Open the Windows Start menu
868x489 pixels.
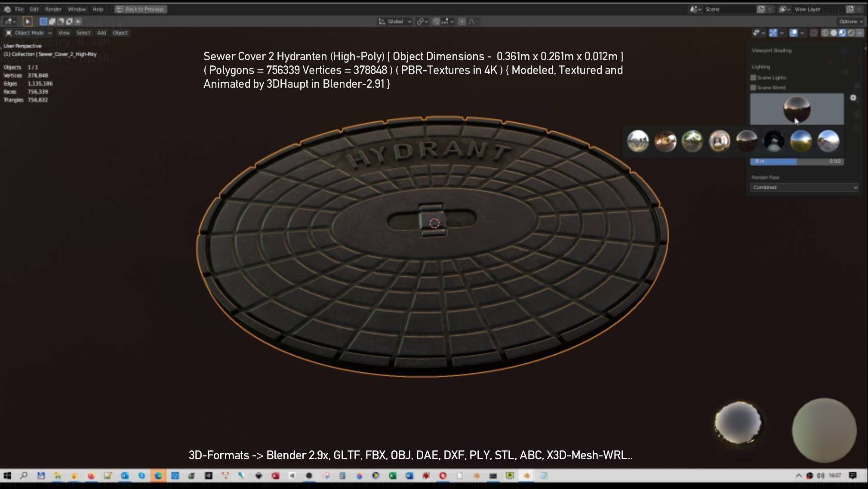[7, 475]
